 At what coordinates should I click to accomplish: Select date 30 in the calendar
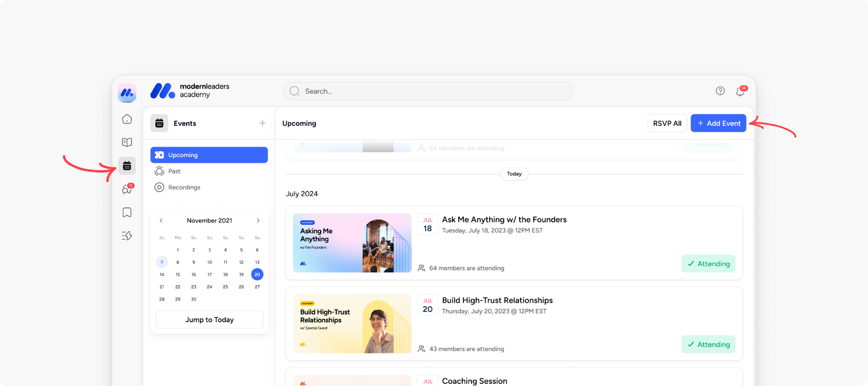194,299
